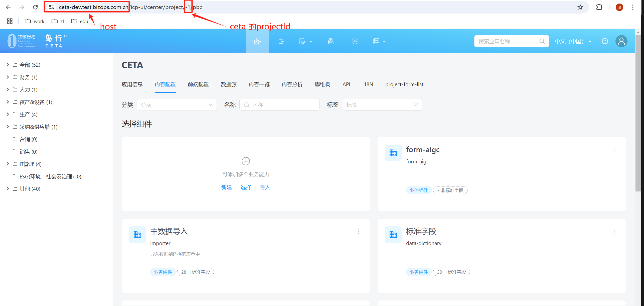
Task: Open the Chrome profile avatar
Action: (619, 7)
